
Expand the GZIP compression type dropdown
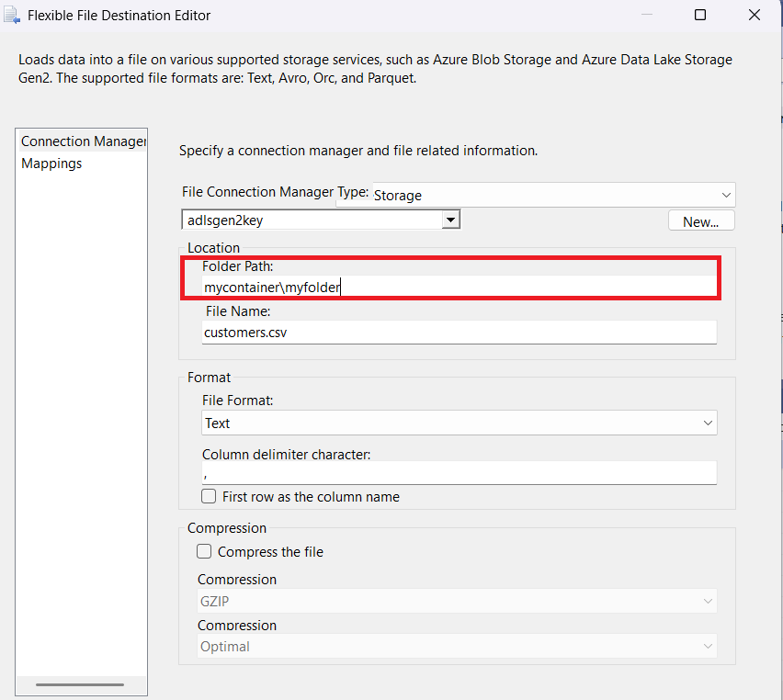(x=708, y=601)
